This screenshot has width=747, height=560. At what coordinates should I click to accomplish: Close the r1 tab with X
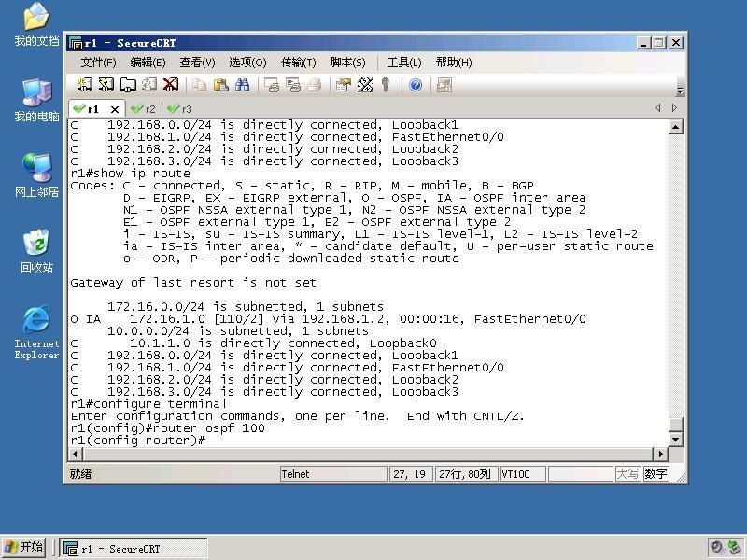114,109
